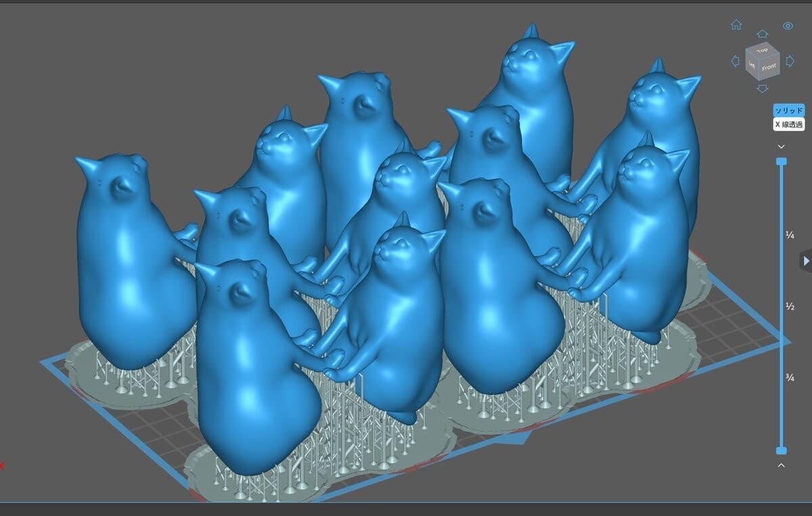The image size is (812, 516).
Task: Click the chevron below the layer slider
Action: tap(782, 465)
